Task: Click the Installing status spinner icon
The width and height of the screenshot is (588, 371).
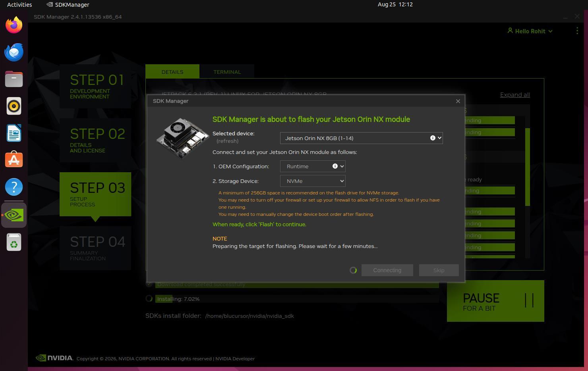Action: (x=149, y=298)
